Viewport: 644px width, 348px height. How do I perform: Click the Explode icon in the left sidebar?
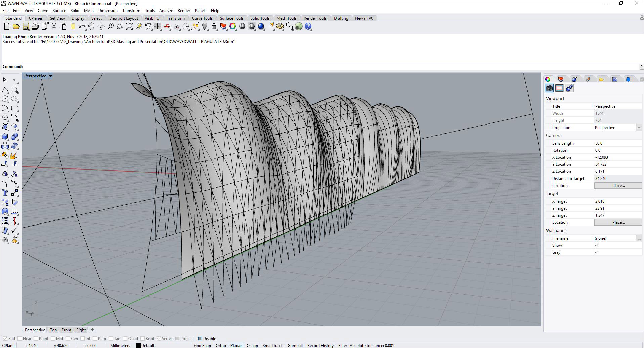click(14, 155)
